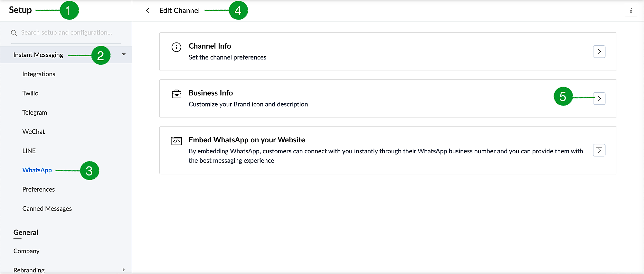This screenshot has height=274, width=644.
Task: Open Embed WhatsApp section arrow button
Action: click(599, 150)
